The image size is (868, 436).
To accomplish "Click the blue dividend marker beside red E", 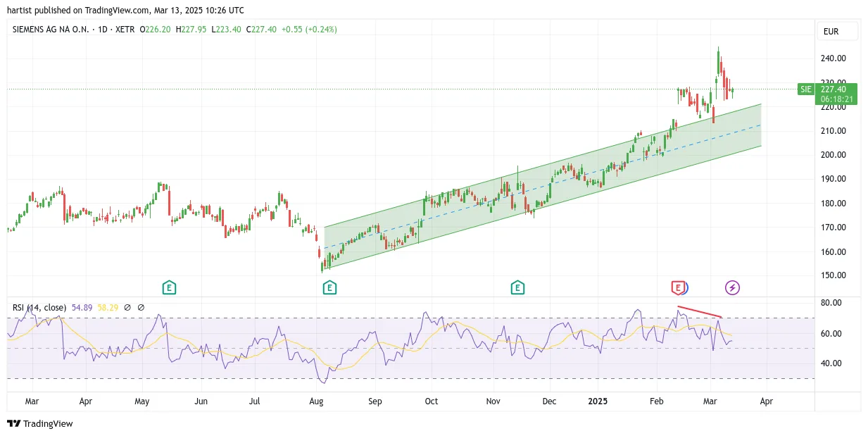I will coord(686,287).
